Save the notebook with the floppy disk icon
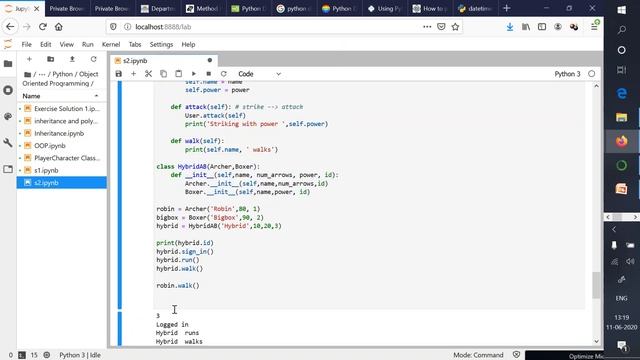The height and width of the screenshot is (360, 640). [118, 74]
